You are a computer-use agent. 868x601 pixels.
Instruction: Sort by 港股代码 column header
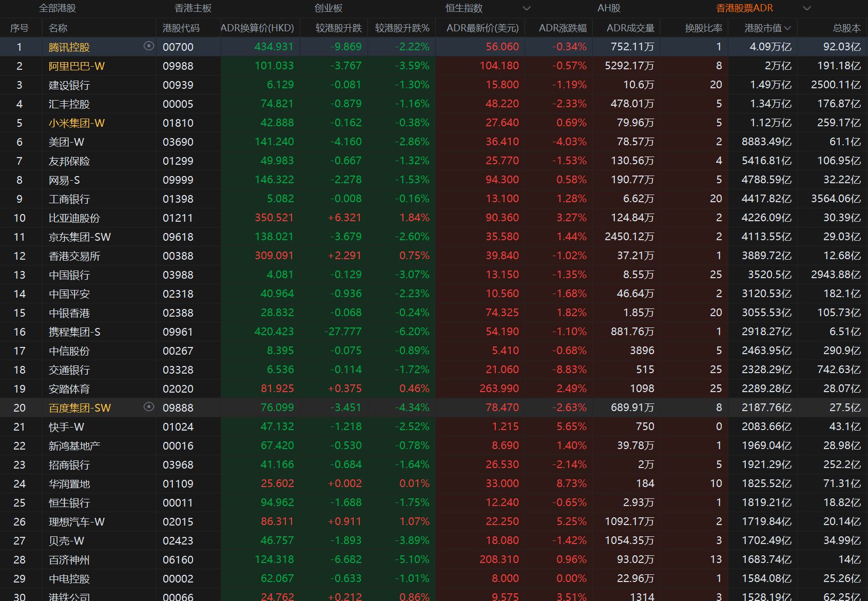point(181,28)
